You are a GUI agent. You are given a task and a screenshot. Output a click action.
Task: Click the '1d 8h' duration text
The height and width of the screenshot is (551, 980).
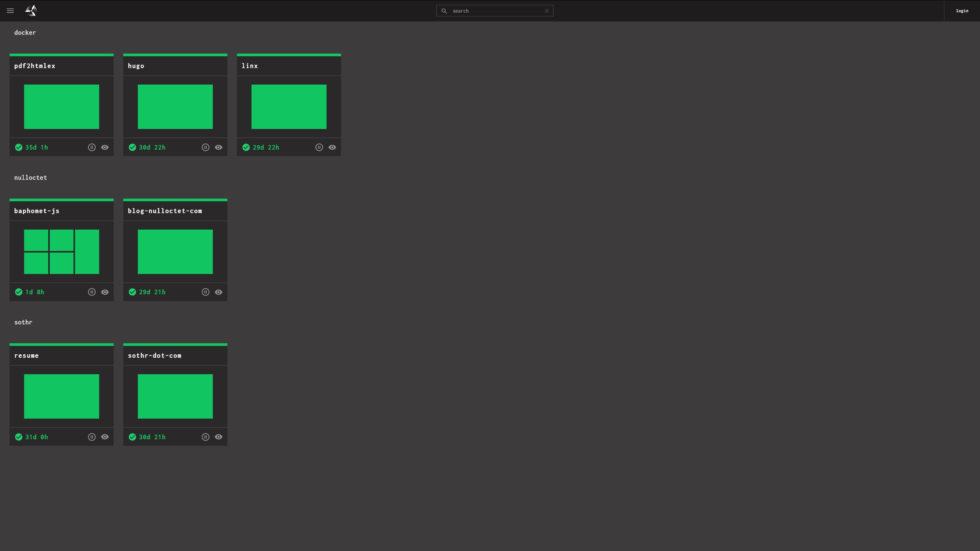pos(35,292)
